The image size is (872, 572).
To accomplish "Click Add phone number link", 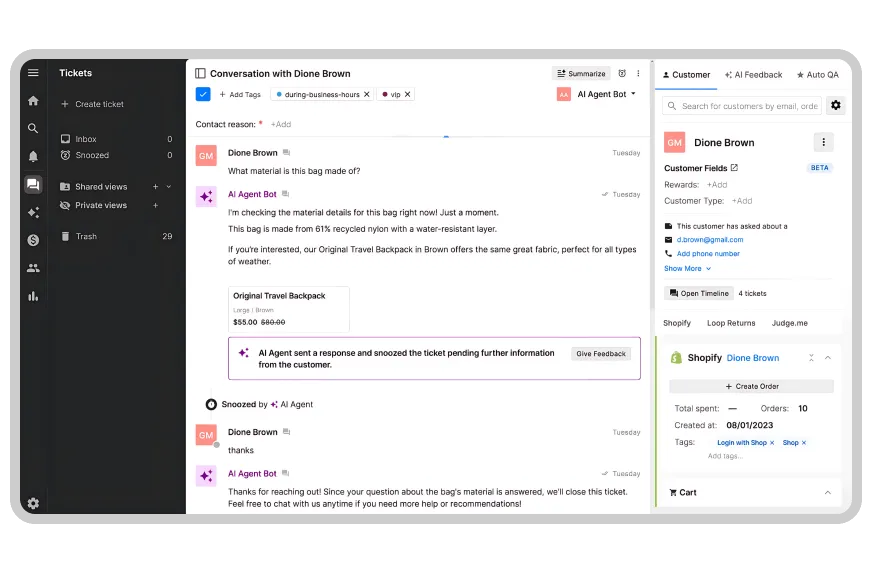I will pos(708,253).
